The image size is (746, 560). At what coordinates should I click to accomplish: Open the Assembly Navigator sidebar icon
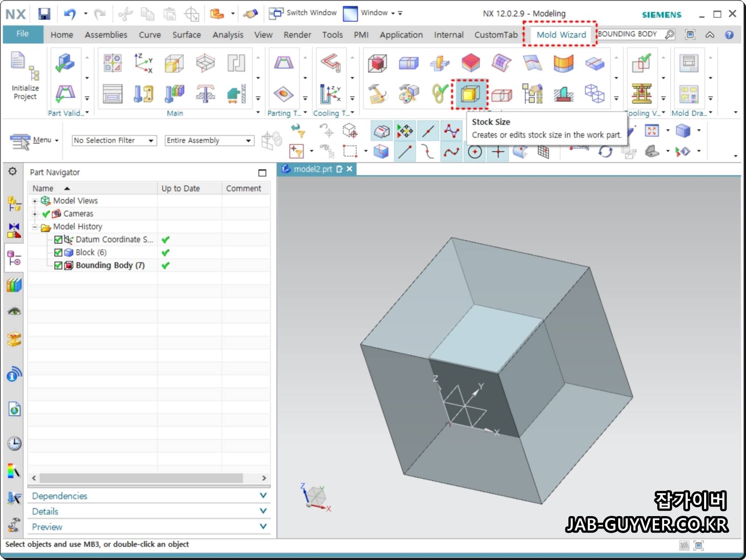coord(14,203)
